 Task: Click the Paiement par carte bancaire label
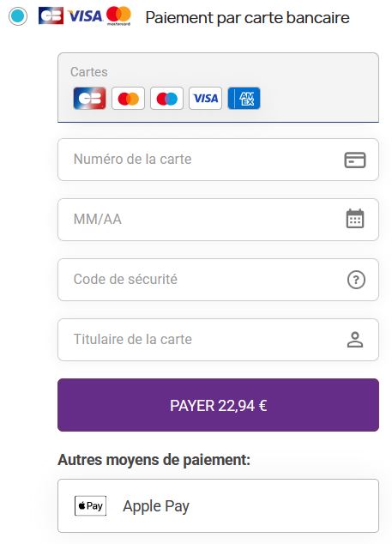[247, 18]
